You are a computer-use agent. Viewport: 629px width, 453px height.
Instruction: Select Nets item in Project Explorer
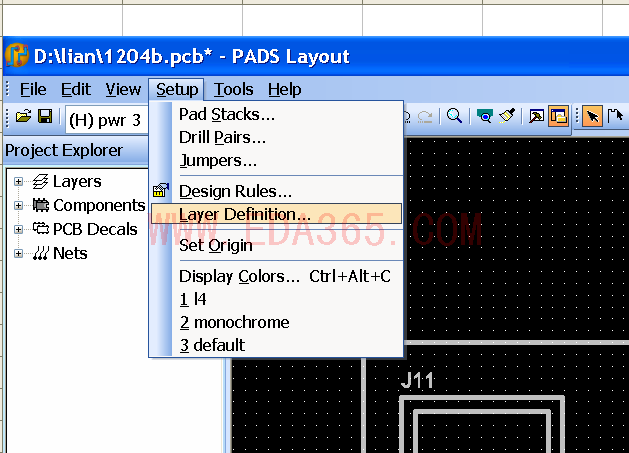[70, 254]
